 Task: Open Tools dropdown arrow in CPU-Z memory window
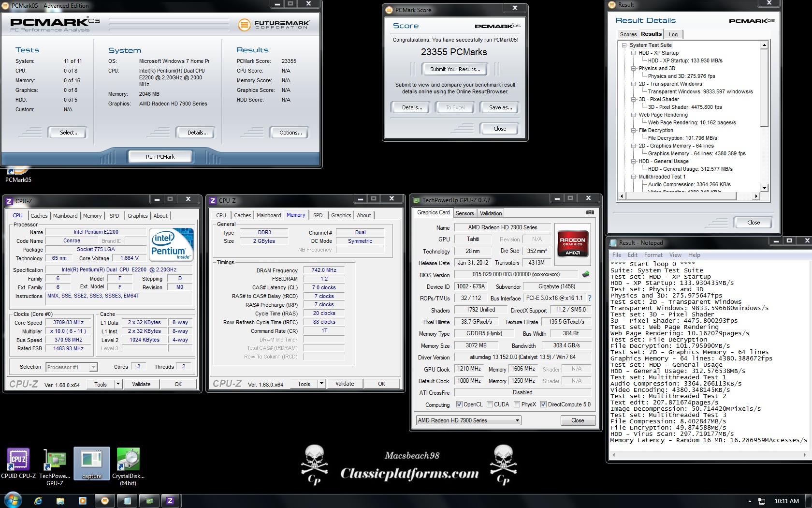point(321,384)
